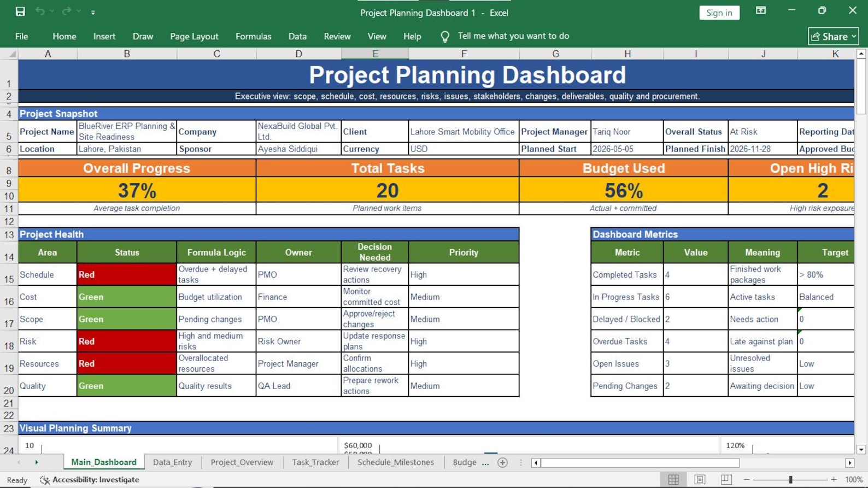Switch to the Task_Tracker sheet tab
Image resolution: width=868 pixels, height=488 pixels.
point(315,462)
